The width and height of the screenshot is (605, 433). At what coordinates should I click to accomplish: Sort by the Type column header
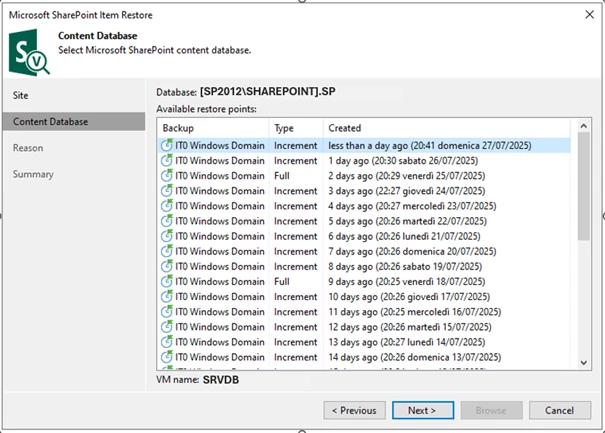point(296,128)
